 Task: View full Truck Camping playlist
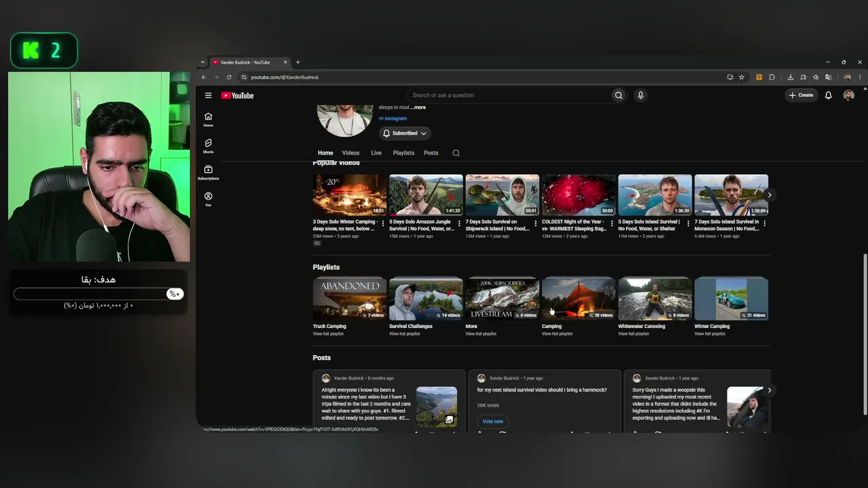click(328, 334)
